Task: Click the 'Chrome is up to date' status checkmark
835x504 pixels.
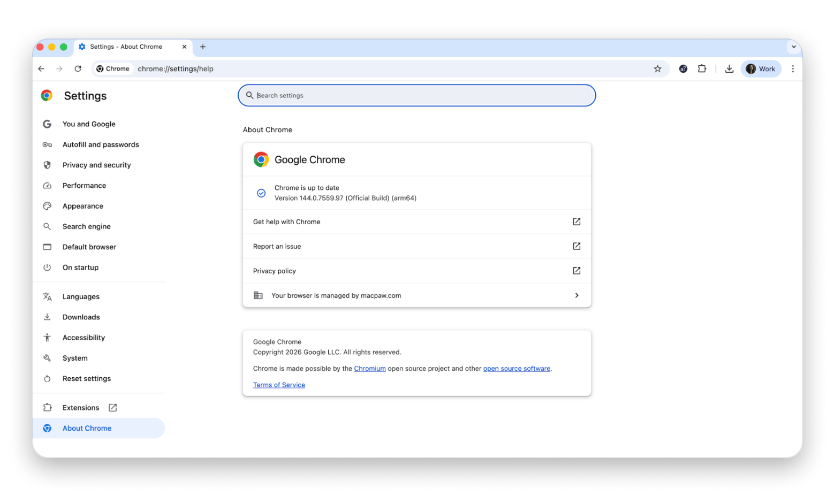Action: point(261,193)
